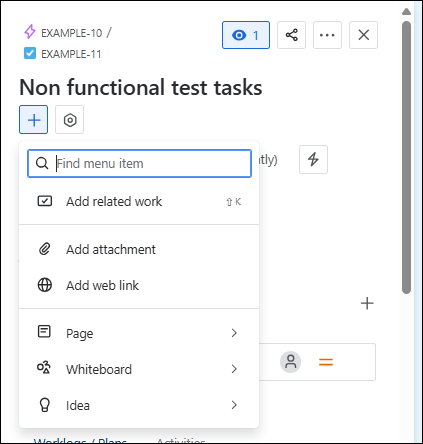Click the purple epic icon beside EXAMPLE-10
This screenshot has height=444, width=423.
[30, 32]
